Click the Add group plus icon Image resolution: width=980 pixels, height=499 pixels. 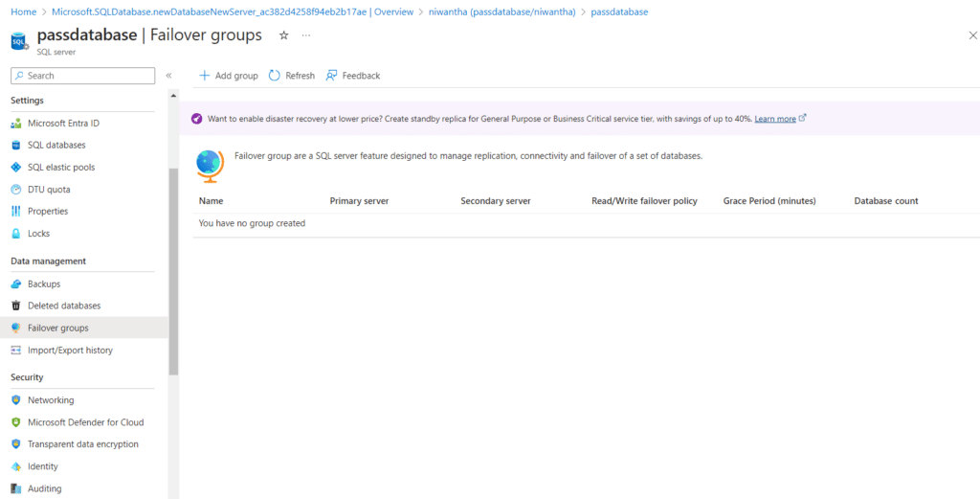204,76
